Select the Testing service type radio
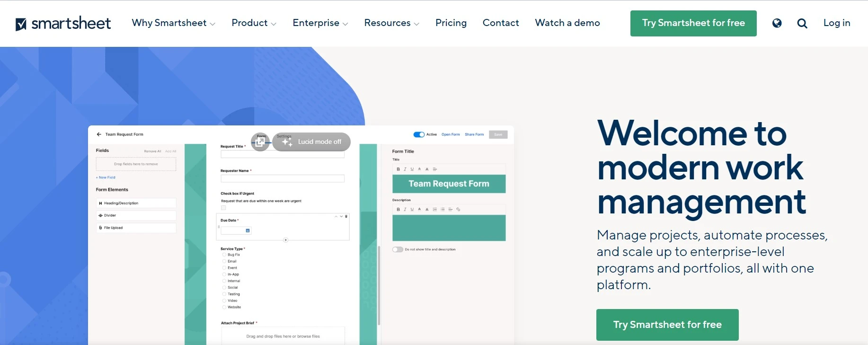Screen dimensions: 868x345 [x=224, y=294]
